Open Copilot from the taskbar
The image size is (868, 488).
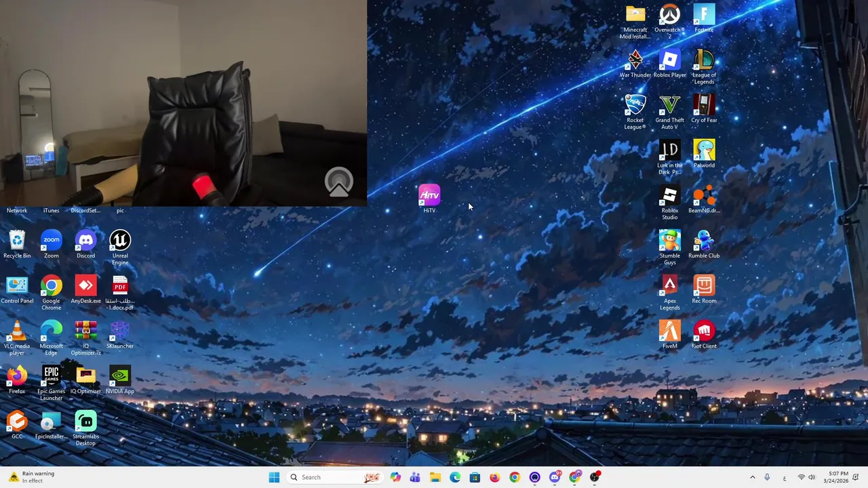coord(395,477)
